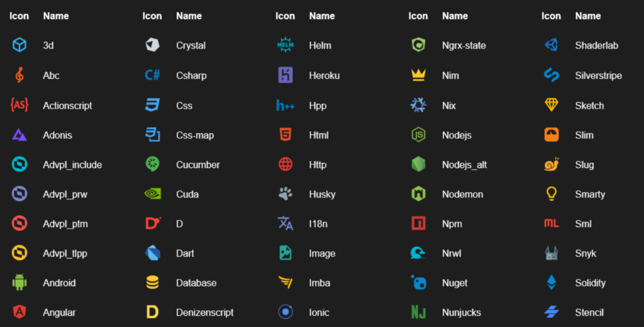This screenshot has height=327, width=644.
Task: Click the Actionscript name text
Action: [67, 106]
